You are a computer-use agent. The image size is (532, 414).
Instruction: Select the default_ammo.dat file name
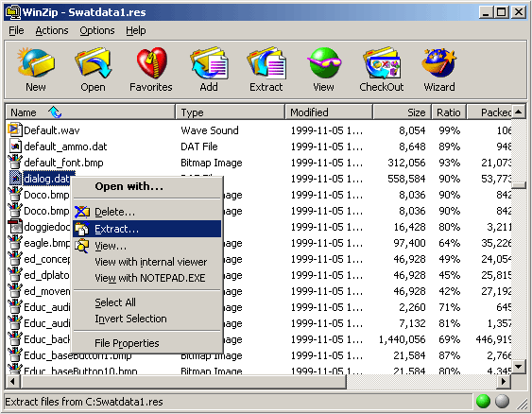tap(65, 147)
